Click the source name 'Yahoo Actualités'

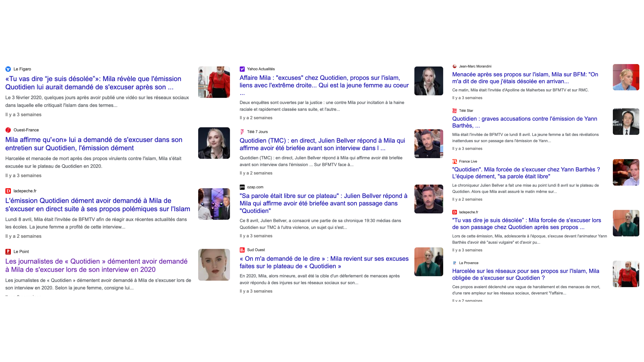click(x=261, y=69)
